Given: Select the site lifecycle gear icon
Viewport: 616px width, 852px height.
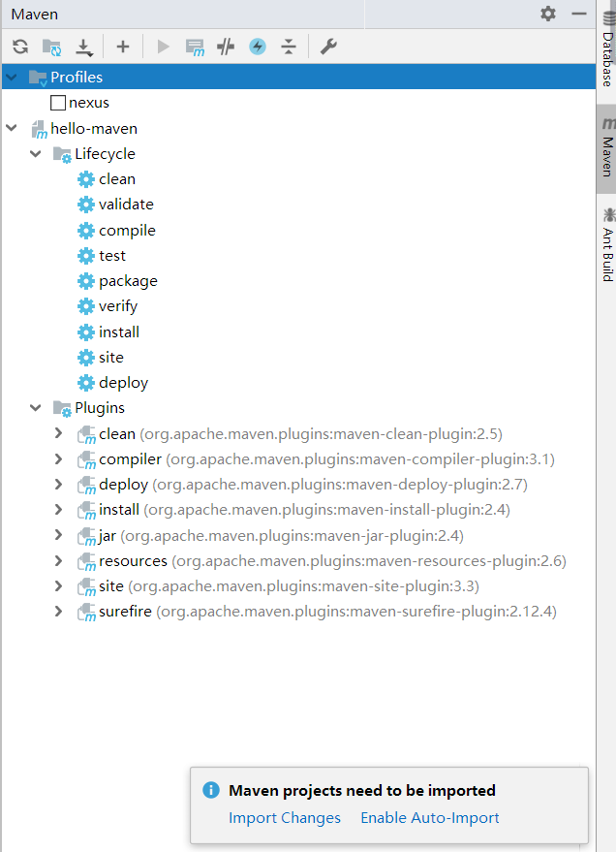Looking at the screenshot, I should (x=86, y=358).
